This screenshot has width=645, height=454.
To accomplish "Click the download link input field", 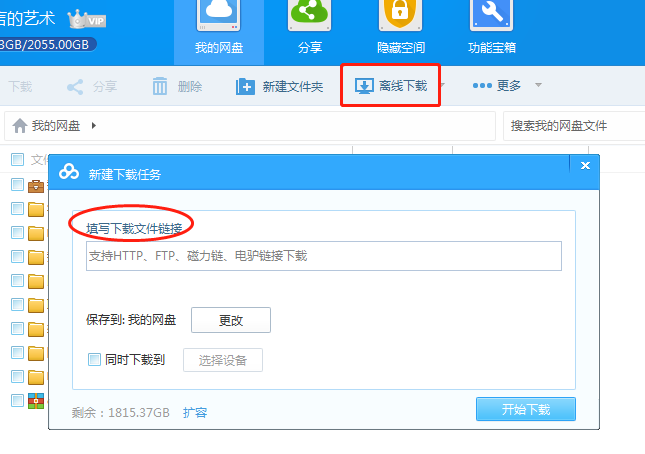I will [x=324, y=256].
